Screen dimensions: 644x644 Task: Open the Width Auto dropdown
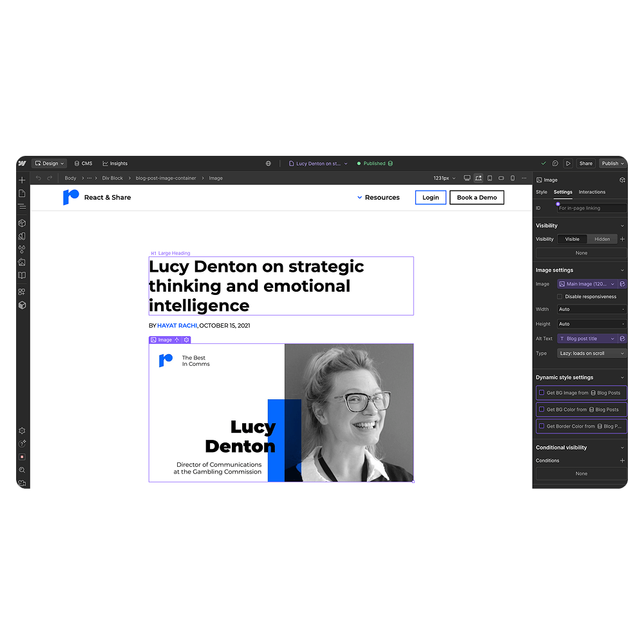(591, 309)
